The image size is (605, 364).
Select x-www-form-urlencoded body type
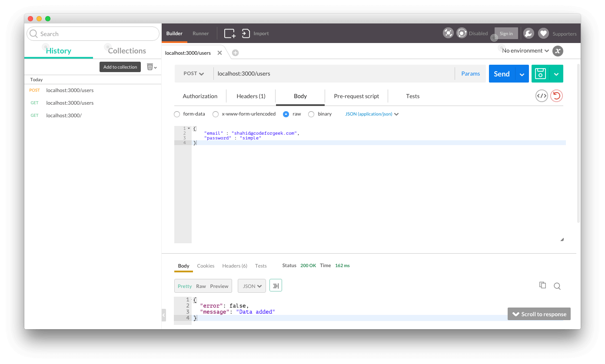[x=216, y=114]
